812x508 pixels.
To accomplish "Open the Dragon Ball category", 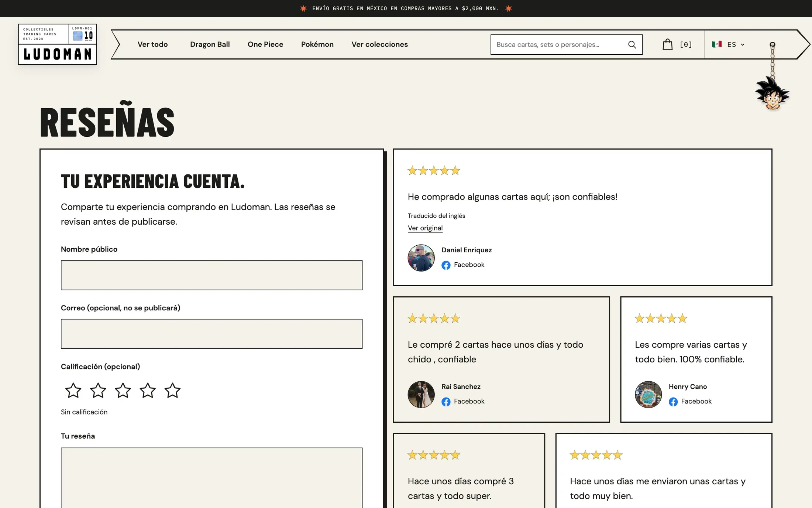I will coord(210,44).
